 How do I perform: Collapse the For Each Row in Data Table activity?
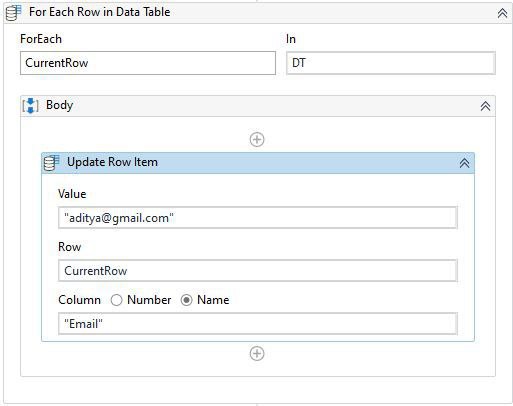tap(502, 13)
